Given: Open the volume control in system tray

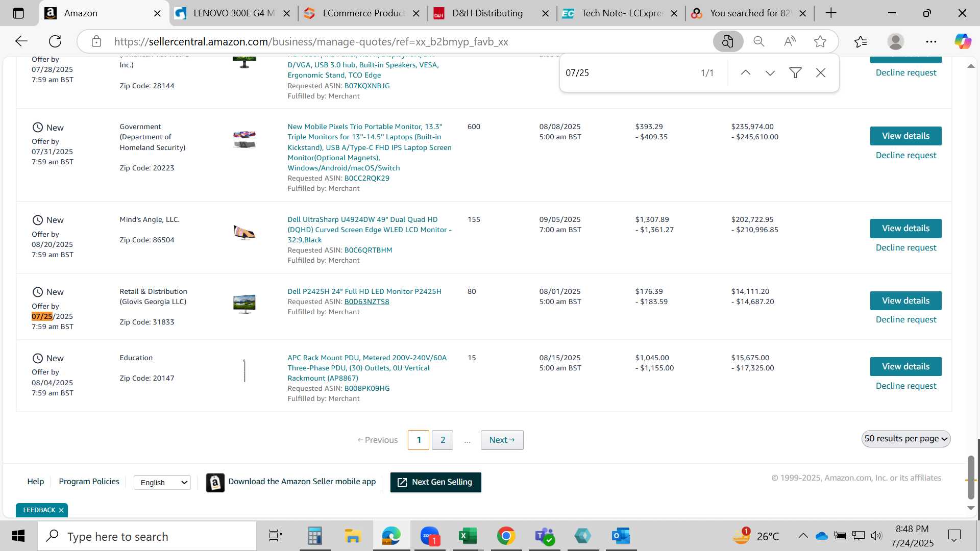Looking at the screenshot, I should 876,536.
